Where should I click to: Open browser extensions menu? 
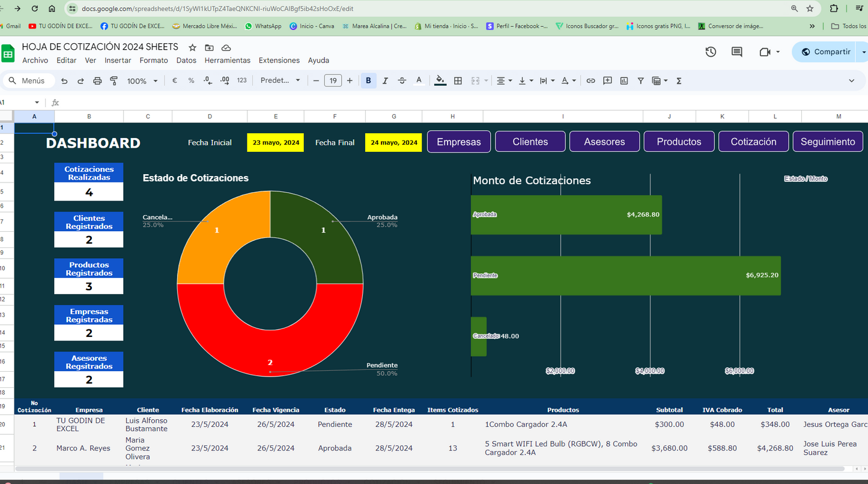(x=834, y=8)
